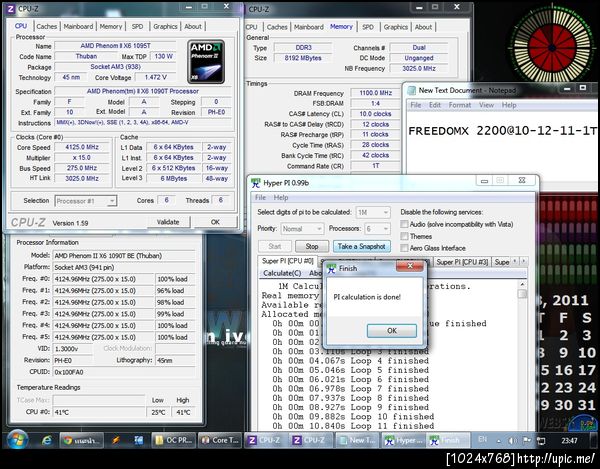The width and height of the screenshot is (600, 469).
Task: Open the Priority Normal dropdown
Action: tap(302, 229)
